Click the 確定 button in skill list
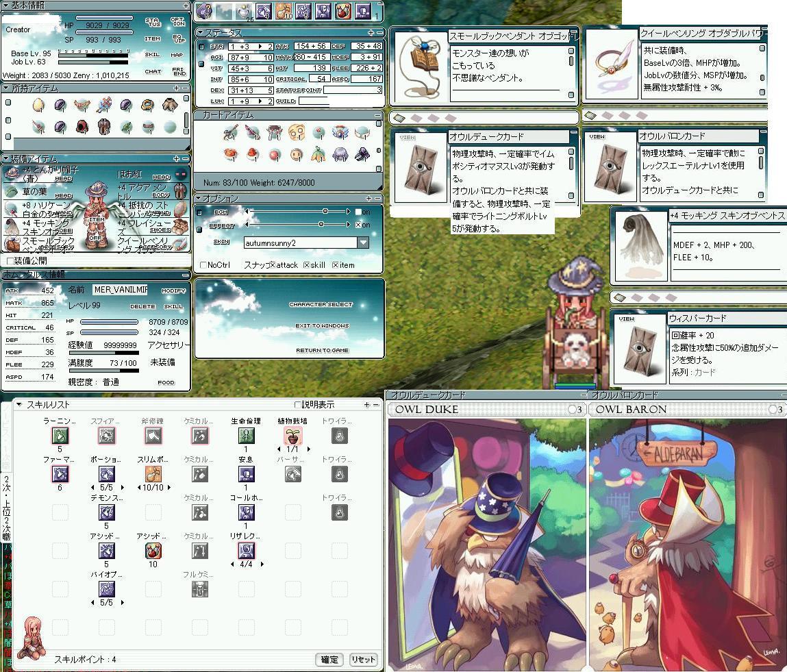This screenshot has width=787, height=672. (x=329, y=660)
